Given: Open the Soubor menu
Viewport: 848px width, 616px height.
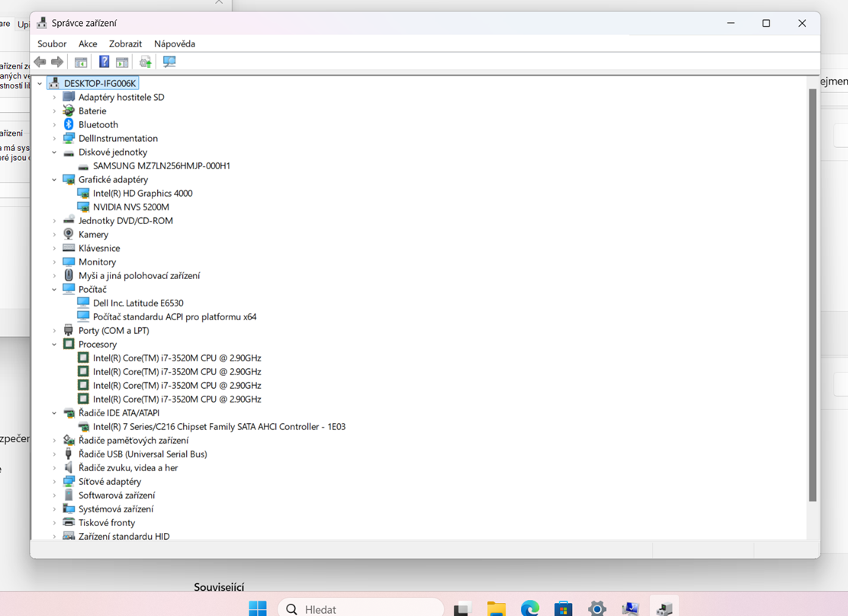Looking at the screenshot, I should click(51, 43).
